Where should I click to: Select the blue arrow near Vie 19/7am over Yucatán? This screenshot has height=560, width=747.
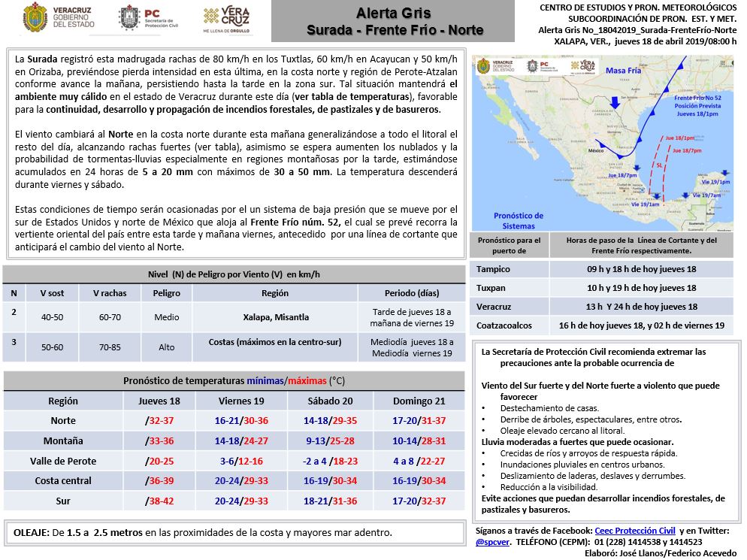pos(685,195)
